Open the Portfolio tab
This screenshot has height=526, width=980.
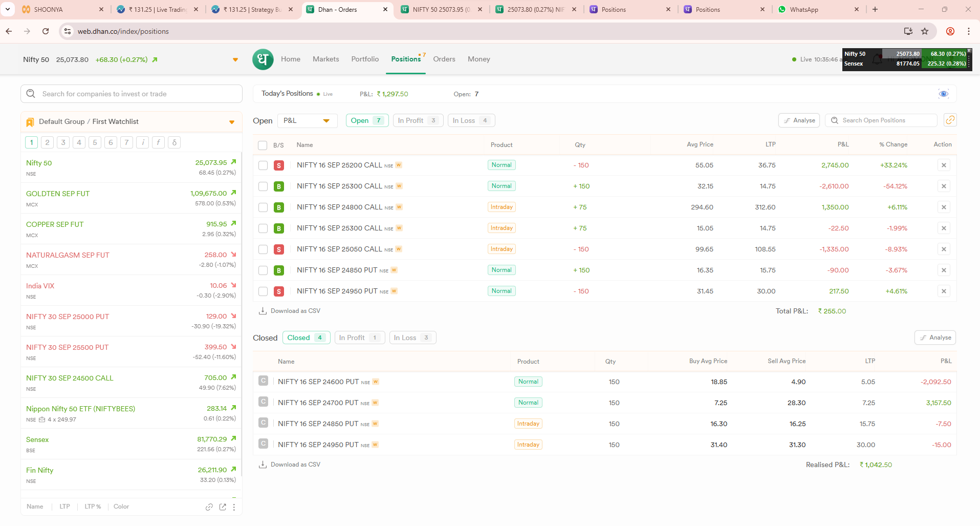coord(365,59)
